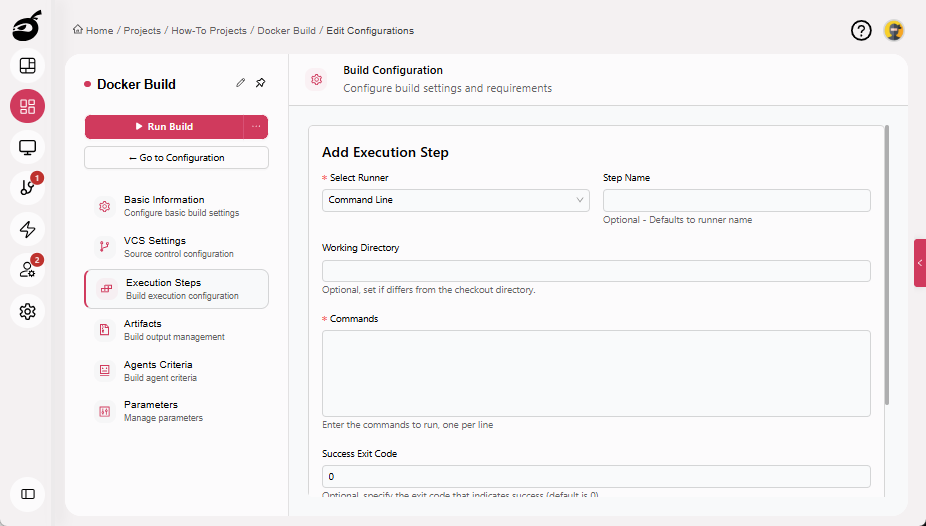
Task: Click the pencil edit icon beside Docker Build
Action: coord(240,83)
